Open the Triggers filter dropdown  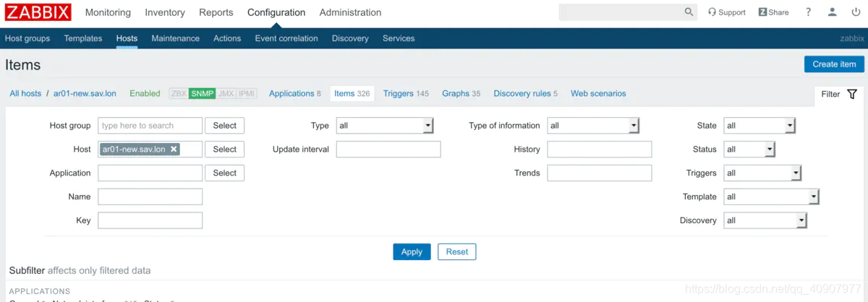coord(762,173)
